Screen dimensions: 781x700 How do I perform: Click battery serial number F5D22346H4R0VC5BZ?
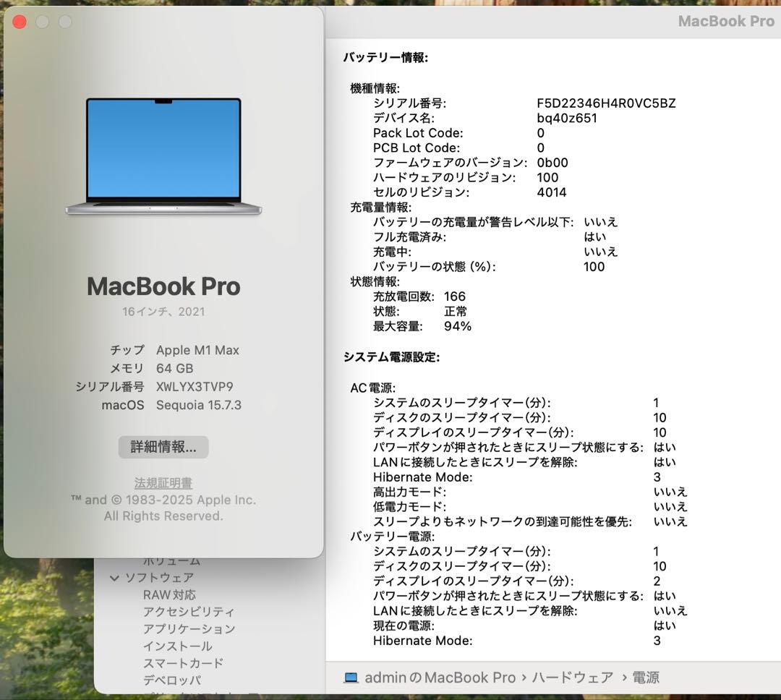click(x=606, y=103)
